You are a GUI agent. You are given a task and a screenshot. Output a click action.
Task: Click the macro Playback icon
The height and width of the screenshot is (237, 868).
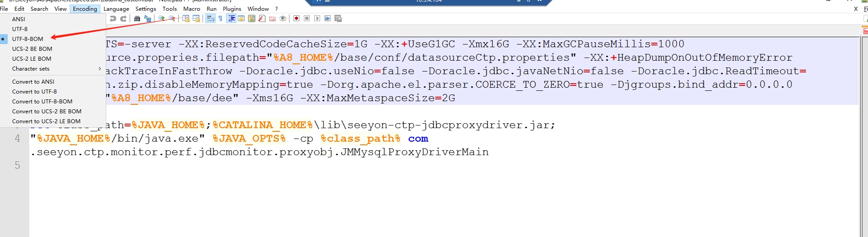(x=317, y=18)
